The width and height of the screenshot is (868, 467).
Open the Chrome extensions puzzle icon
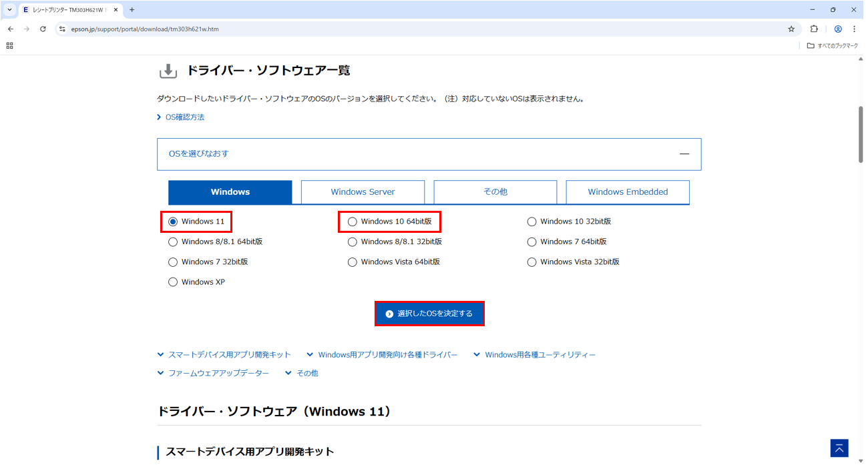[814, 29]
